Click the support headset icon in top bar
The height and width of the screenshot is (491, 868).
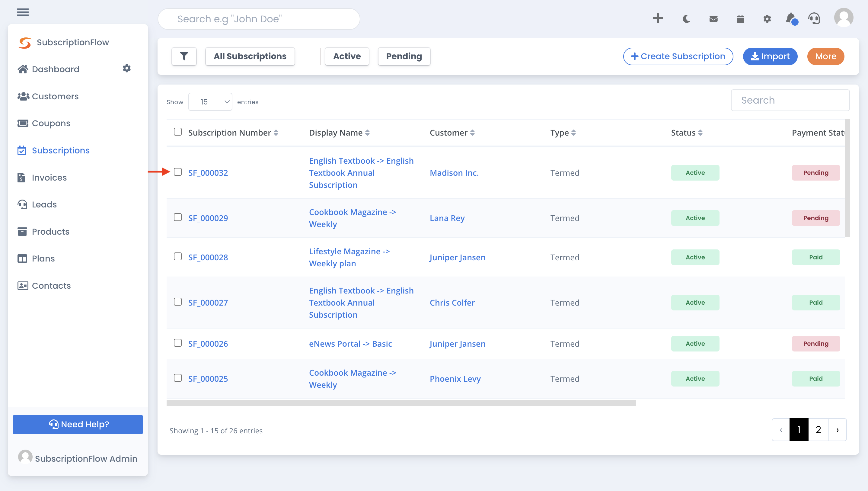click(814, 18)
